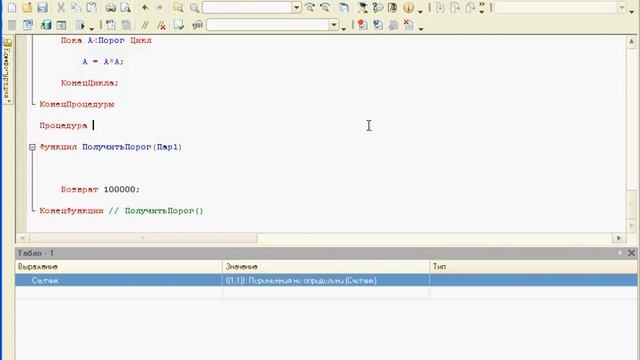Click the ПолучитьПорог function name
Viewport: 640px width, 360px height.
(117, 147)
